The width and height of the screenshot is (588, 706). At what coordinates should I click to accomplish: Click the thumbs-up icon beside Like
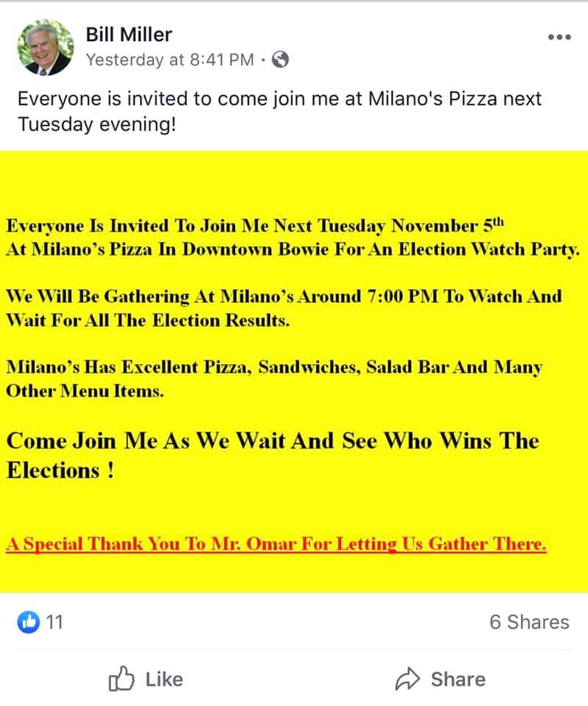122,679
